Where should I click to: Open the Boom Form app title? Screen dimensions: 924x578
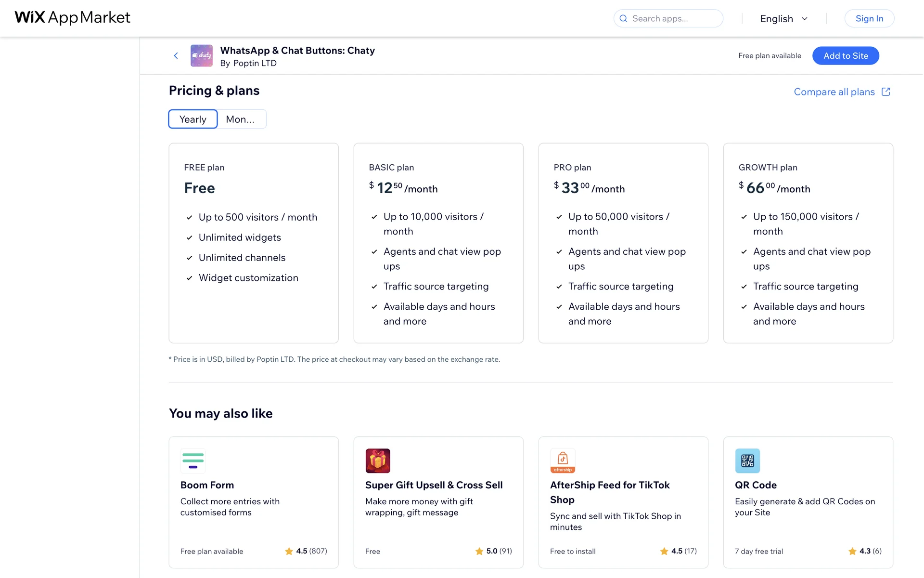(x=207, y=485)
